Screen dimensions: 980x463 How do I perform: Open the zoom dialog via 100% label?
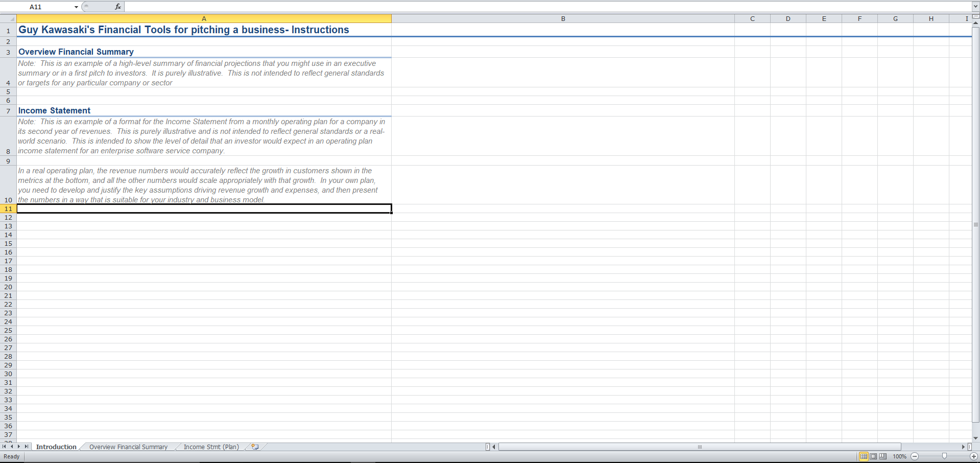[899, 456]
